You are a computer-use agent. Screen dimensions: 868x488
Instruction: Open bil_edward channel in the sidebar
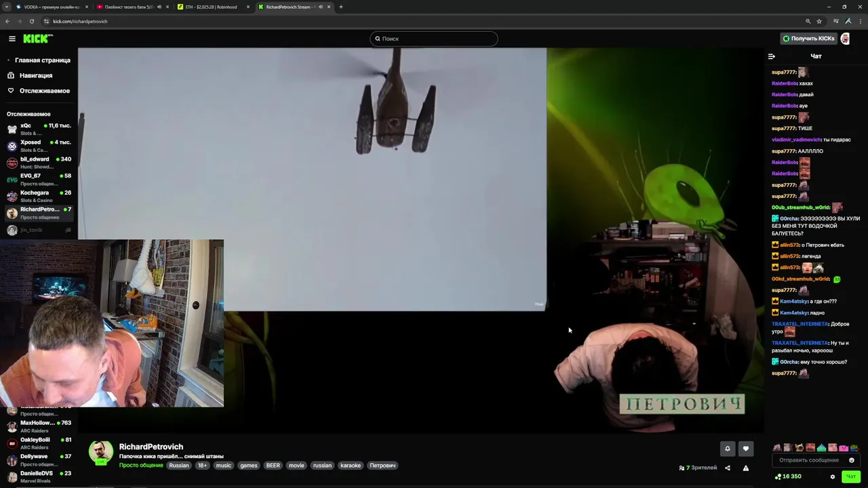[x=39, y=163]
